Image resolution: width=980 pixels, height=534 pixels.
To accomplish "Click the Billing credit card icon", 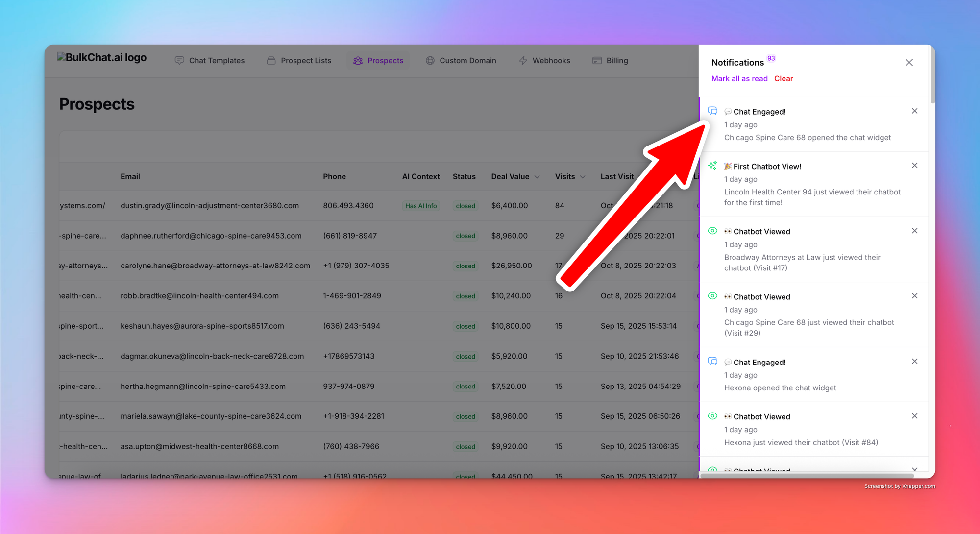I will pos(597,61).
